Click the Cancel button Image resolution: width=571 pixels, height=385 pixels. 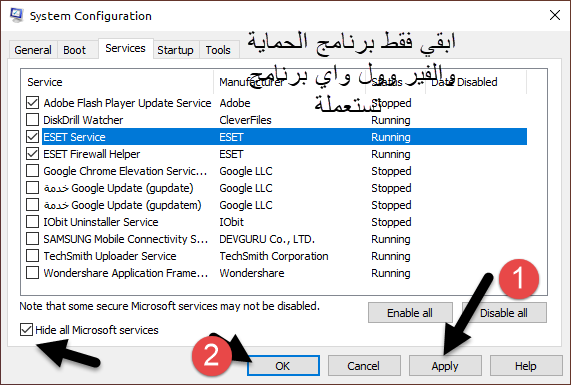(x=364, y=366)
